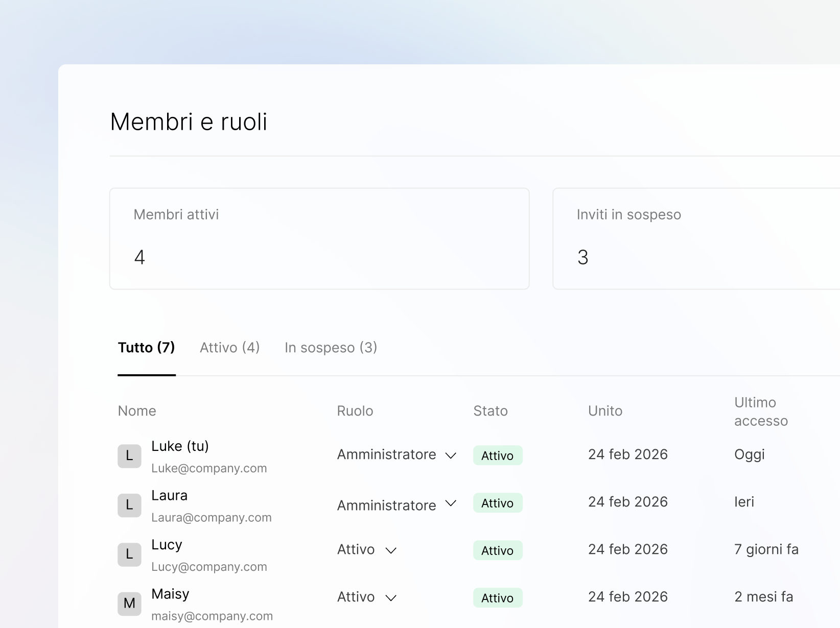Click Lucy's join date 24 feb 2026
Image resolution: width=840 pixels, height=628 pixels.
pos(628,549)
